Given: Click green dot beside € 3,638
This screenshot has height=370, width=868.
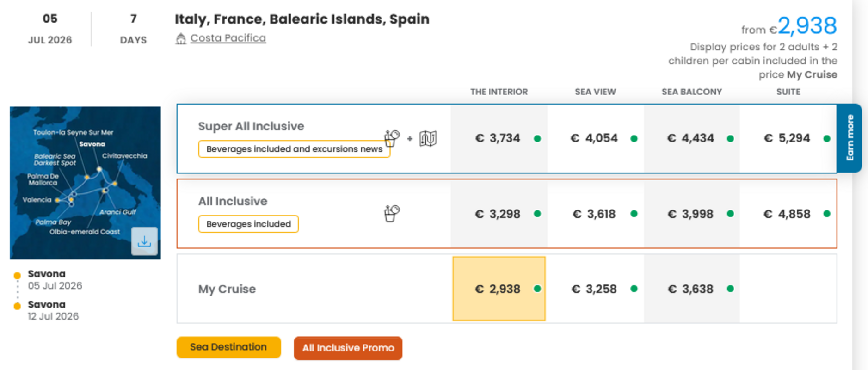Looking at the screenshot, I should point(730,289).
